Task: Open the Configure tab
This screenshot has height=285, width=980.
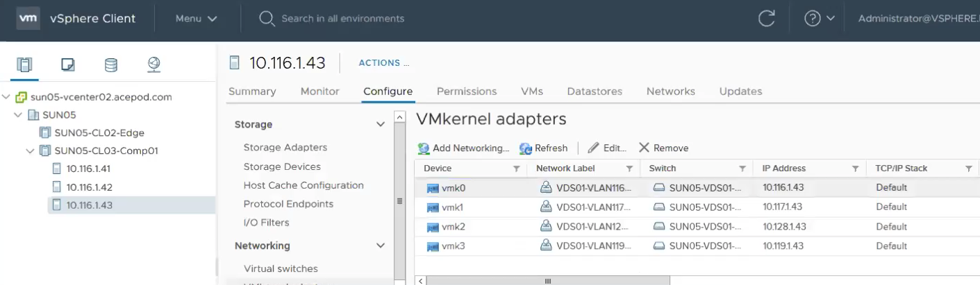Action: coord(388,92)
